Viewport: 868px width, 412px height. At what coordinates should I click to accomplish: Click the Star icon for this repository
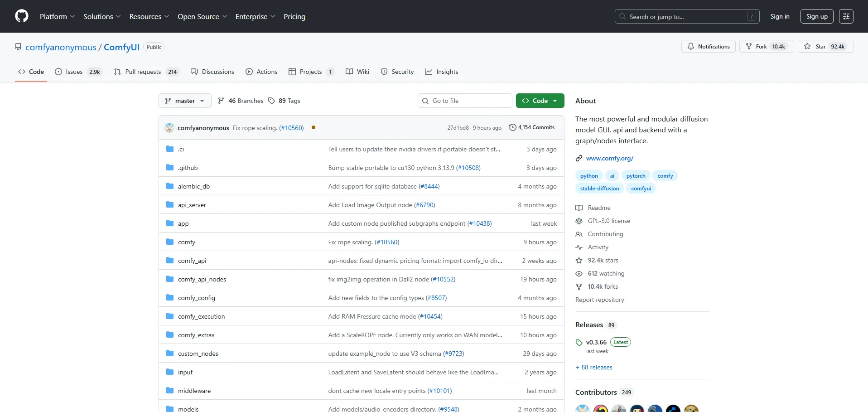pyautogui.click(x=807, y=46)
